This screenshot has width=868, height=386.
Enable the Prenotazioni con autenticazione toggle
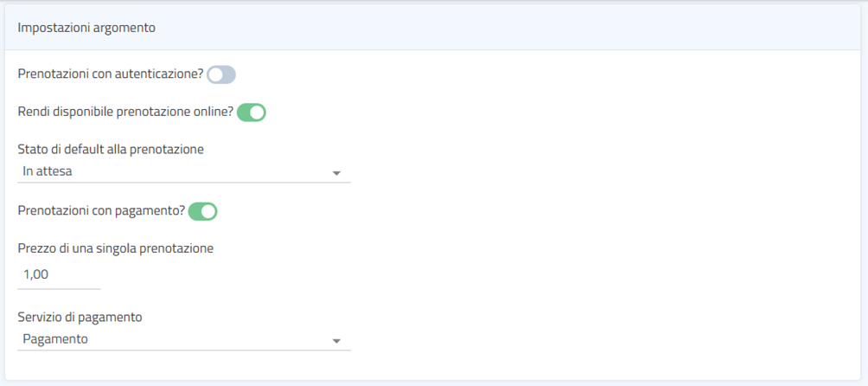221,75
